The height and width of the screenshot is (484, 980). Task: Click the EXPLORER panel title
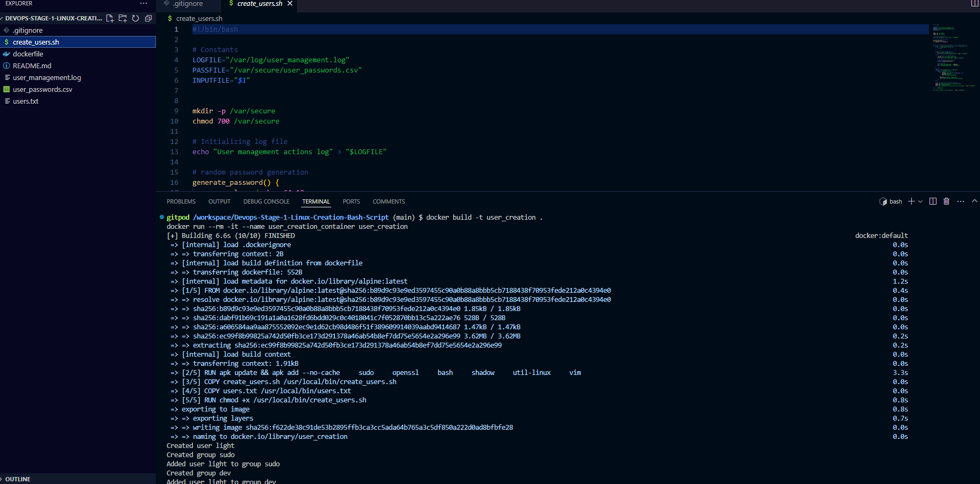[x=19, y=3]
